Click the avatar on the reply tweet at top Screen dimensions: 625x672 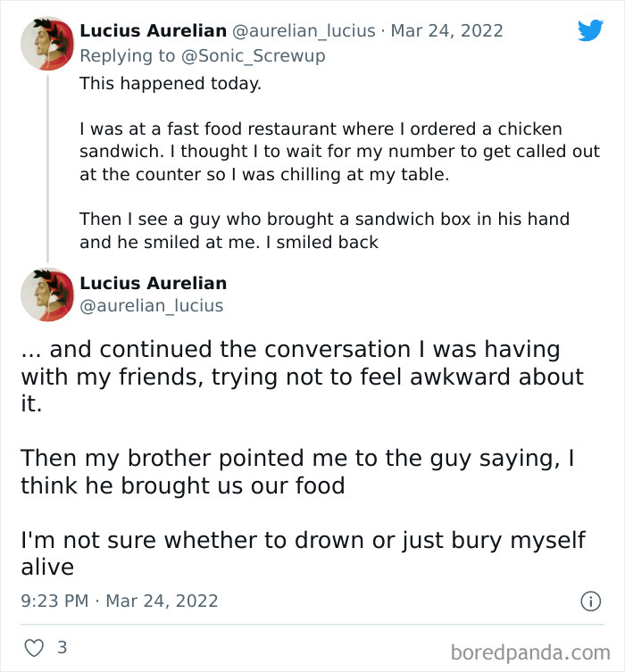click(x=47, y=43)
